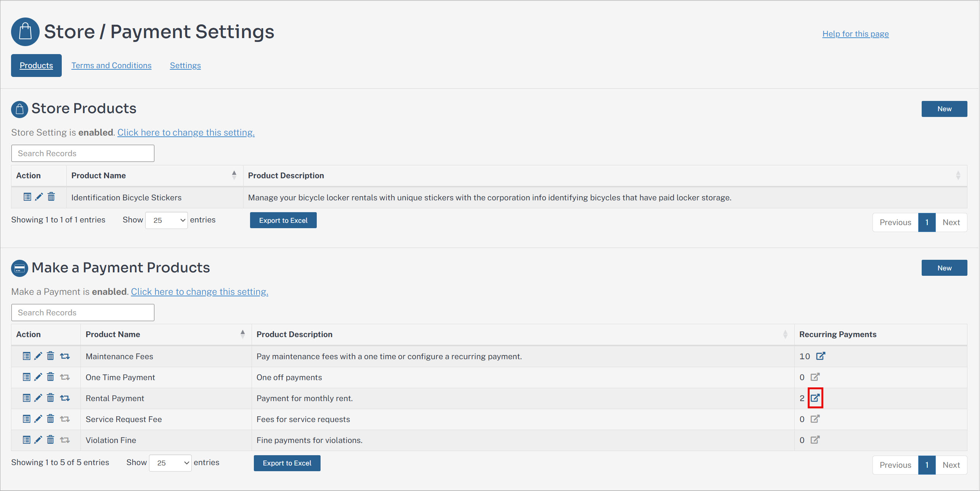This screenshot has height=491, width=980.
Task: Click 'Rental Payment' product name cell
Action: [166, 398]
